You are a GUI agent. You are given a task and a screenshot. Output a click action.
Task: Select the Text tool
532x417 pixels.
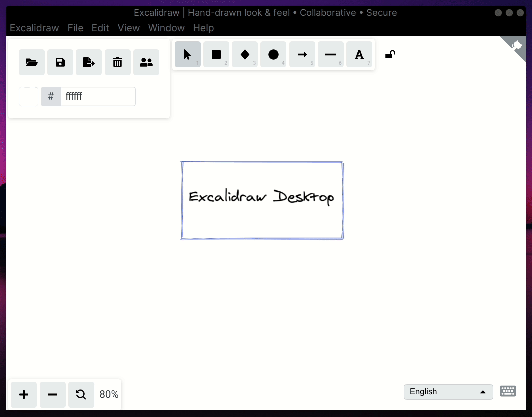point(359,55)
